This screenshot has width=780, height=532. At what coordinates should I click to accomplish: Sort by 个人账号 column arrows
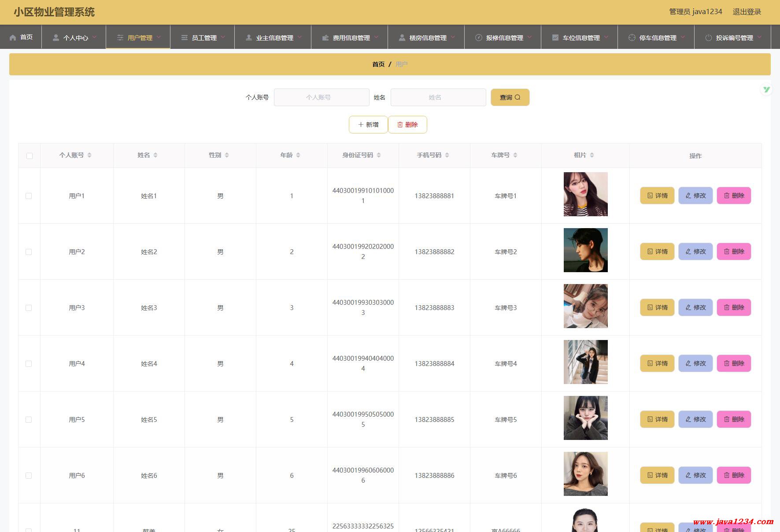[89, 155]
